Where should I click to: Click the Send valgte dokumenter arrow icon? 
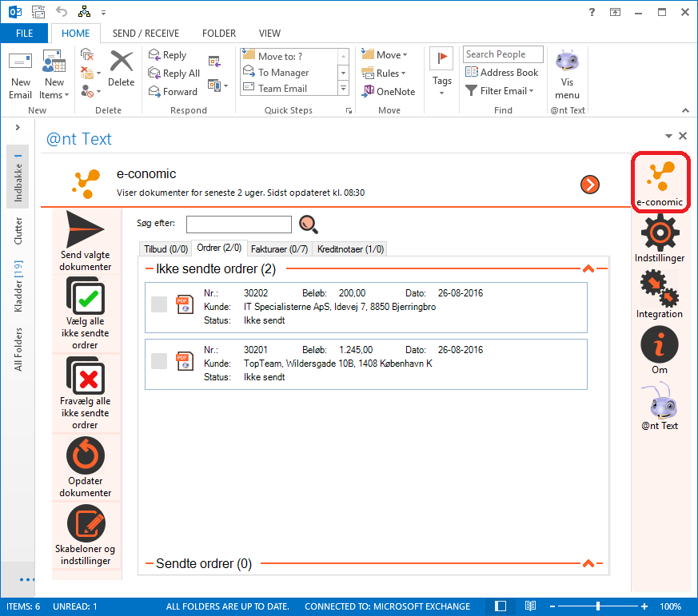point(86,229)
